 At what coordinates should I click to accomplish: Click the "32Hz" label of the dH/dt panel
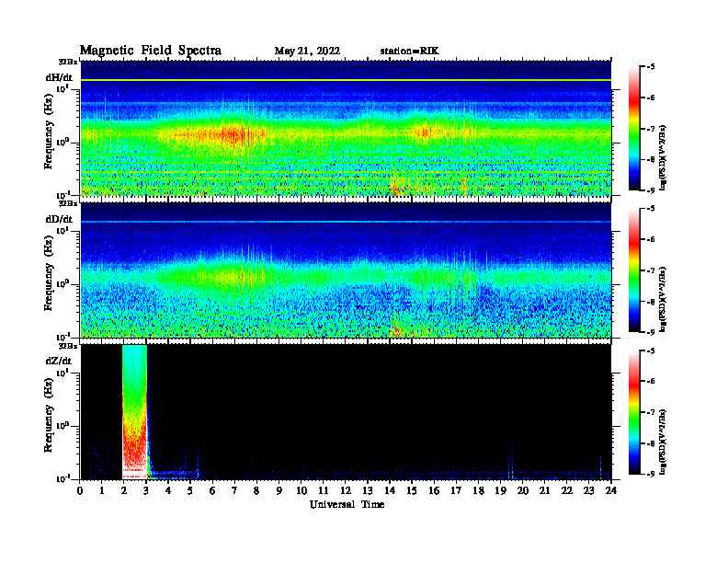point(68,62)
